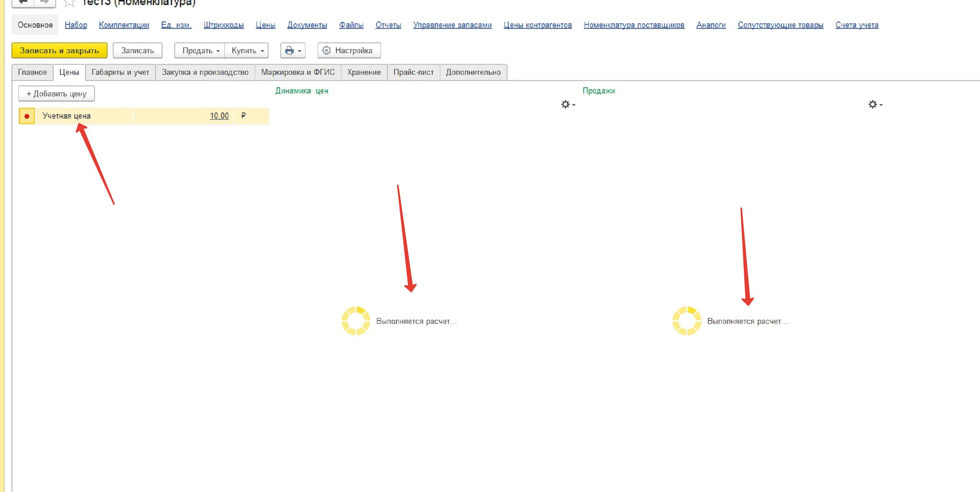Open gear settings above Продажи chart
Image resolution: width=980 pixels, height=492 pixels.
[875, 104]
